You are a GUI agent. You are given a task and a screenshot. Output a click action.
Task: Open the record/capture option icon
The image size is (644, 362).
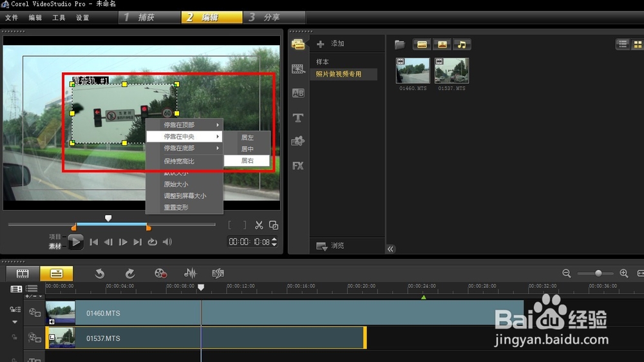[160, 273]
